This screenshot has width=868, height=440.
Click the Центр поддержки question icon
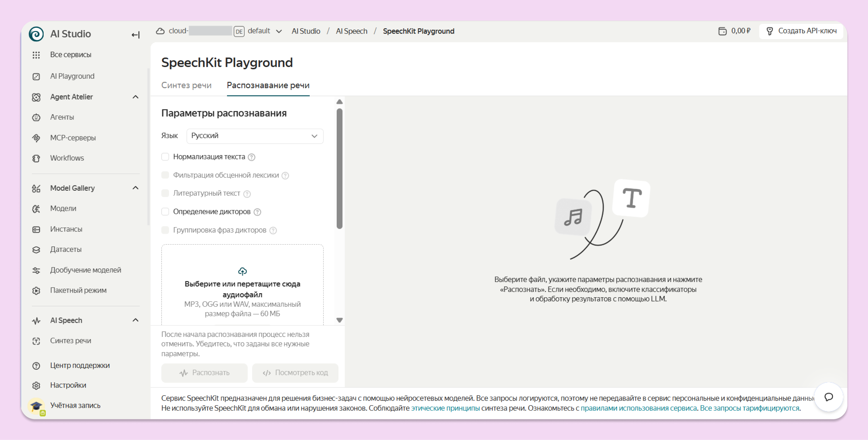36,366
